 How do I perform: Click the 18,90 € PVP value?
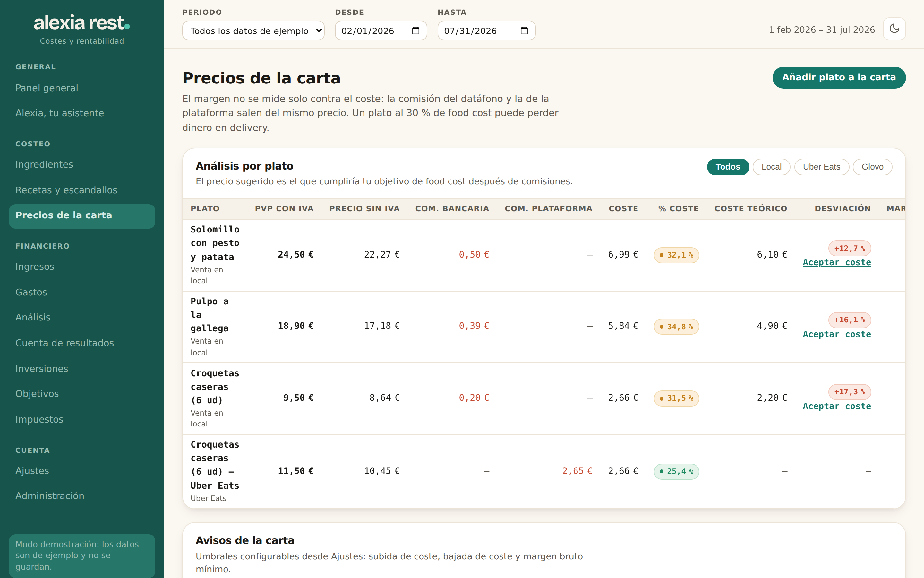[x=295, y=326]
